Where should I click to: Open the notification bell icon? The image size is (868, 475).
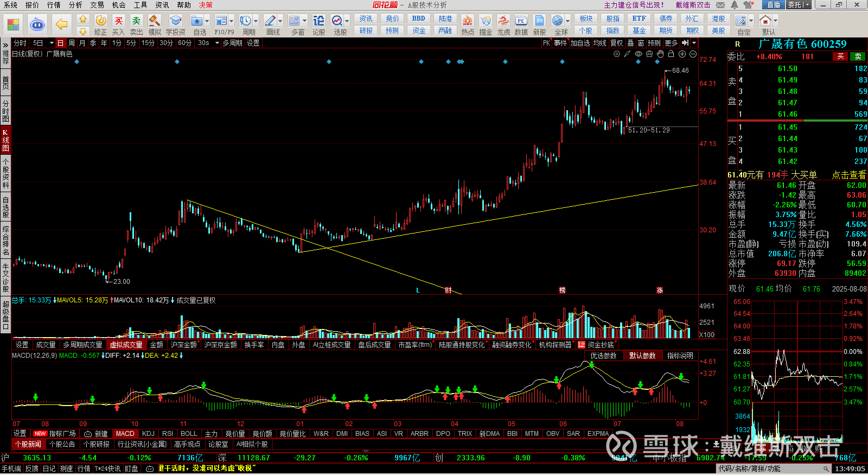coord(735,5)
